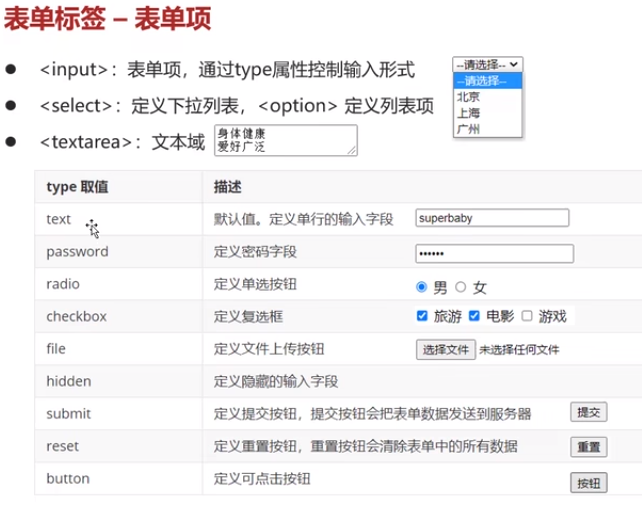Click the 重置 reset button
Image resolution: width=642 pixels, height=511 pixels.
point(588,446)
